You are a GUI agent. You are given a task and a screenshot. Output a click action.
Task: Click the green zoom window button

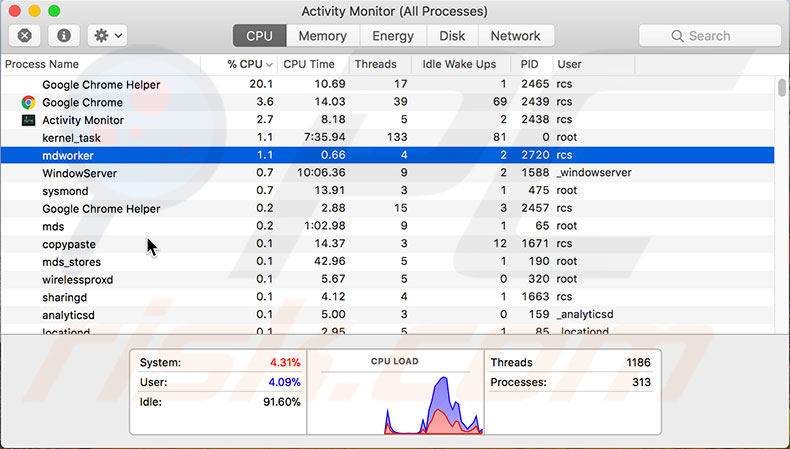coord(54,11)
